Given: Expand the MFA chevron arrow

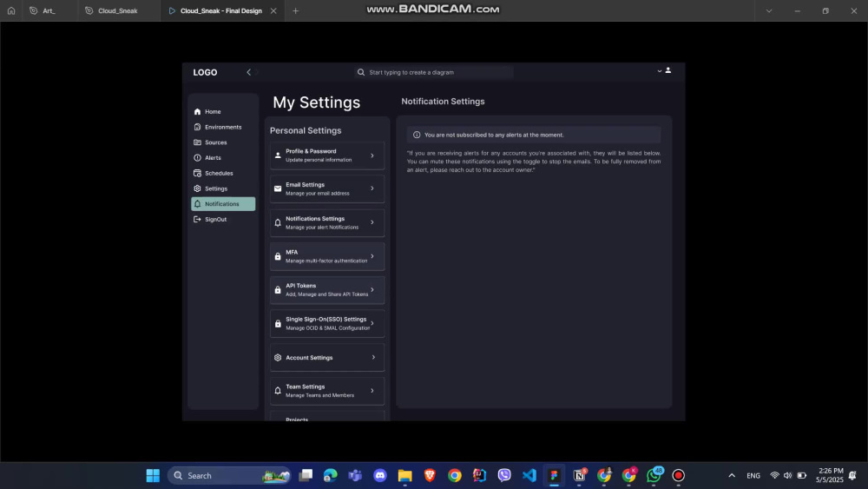Looking at the screenshot, I should point(372,256).
